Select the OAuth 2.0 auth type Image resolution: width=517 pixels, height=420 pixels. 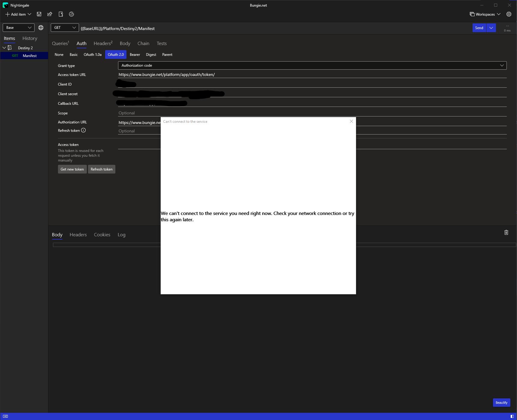click(116, 55)
